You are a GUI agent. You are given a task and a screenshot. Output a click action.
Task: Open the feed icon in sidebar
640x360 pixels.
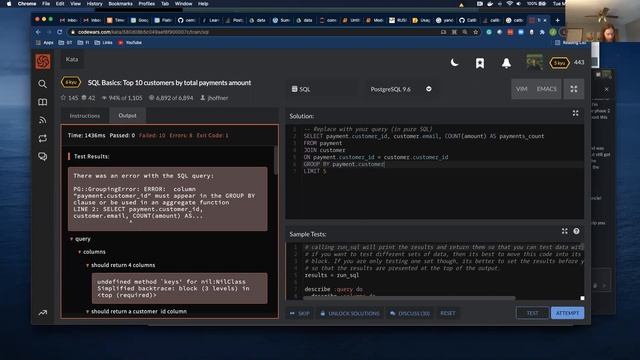coord(42,120)
